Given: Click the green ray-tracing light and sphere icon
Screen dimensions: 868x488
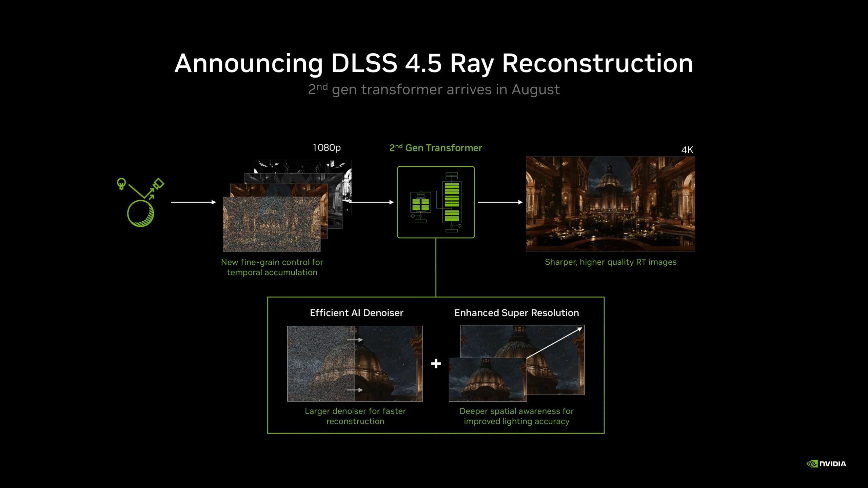Looking at the screenshot, I should 140,202.
